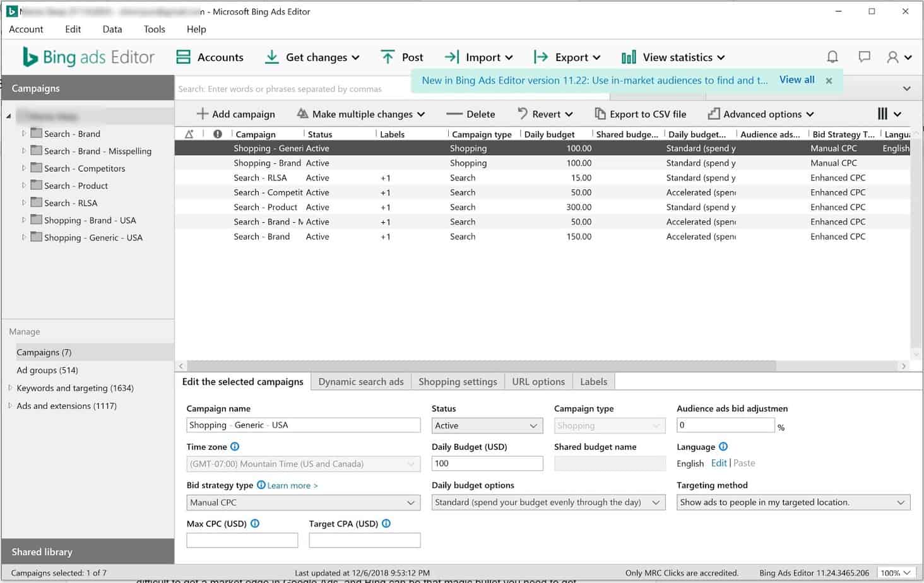Open the Accounts manager icon
Image resolution: width=924 pixels, height=583 pixels.
(183, 57)
